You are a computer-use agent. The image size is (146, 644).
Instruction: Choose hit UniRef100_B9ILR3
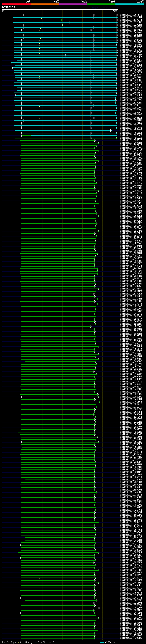[131, 58]
